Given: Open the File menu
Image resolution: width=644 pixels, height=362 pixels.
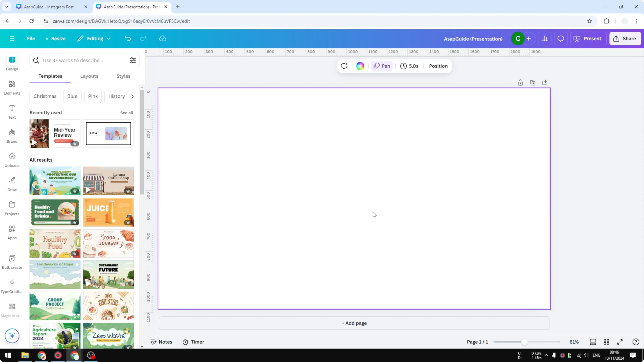Looking at the screenshot, I should point(31,38).
